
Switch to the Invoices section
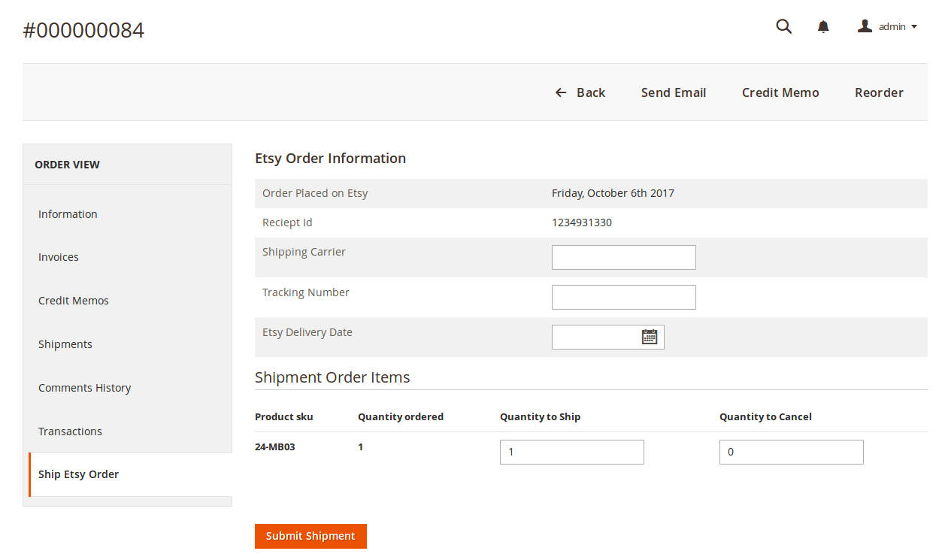click(58, 256)
